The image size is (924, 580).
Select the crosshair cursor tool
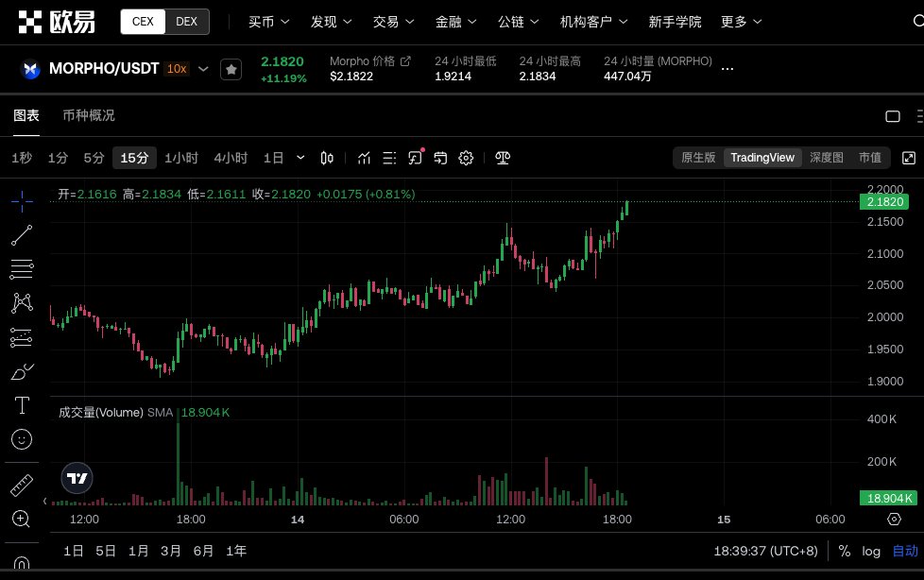[x=22, y=201]
